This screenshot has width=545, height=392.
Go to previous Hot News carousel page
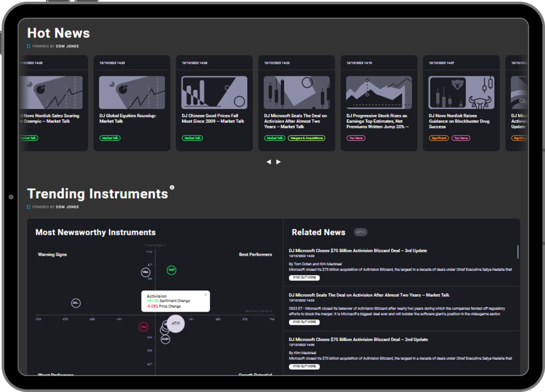(269, 162)
